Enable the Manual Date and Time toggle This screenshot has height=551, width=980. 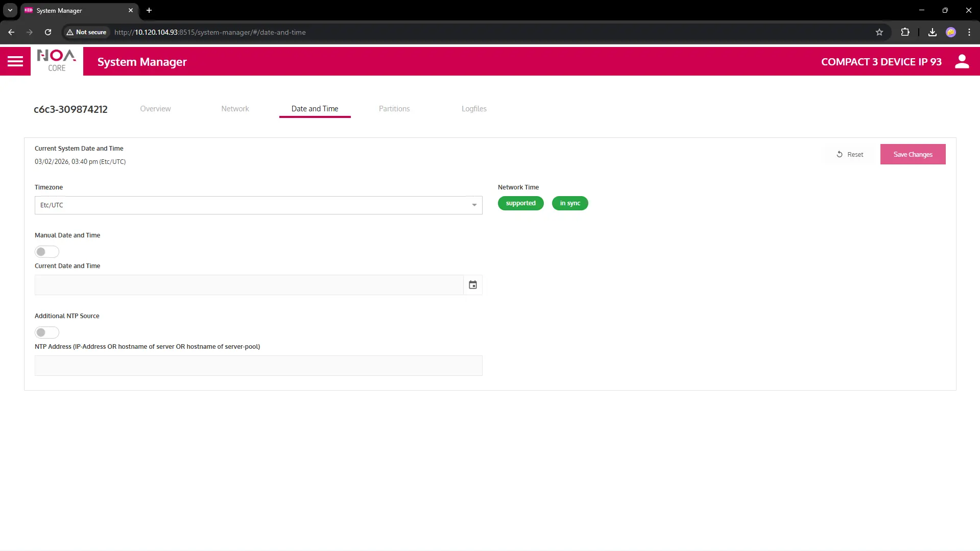[x=46, y=252]
